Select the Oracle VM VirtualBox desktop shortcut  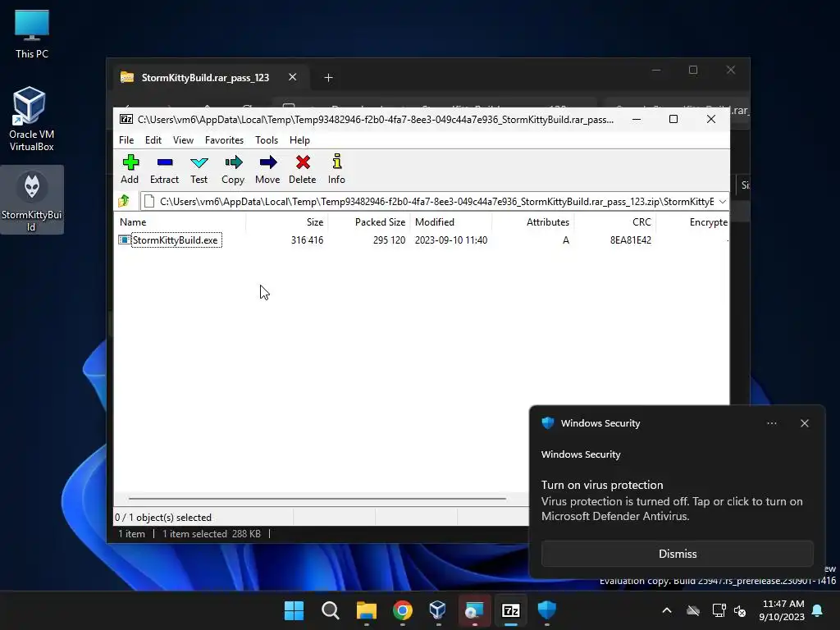[32, 119]
